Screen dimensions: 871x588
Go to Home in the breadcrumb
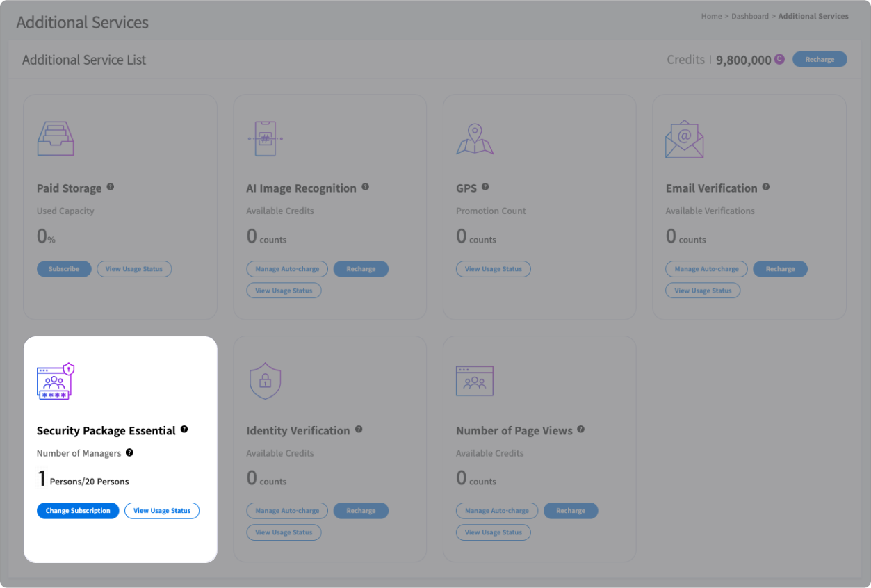(711, 16)
